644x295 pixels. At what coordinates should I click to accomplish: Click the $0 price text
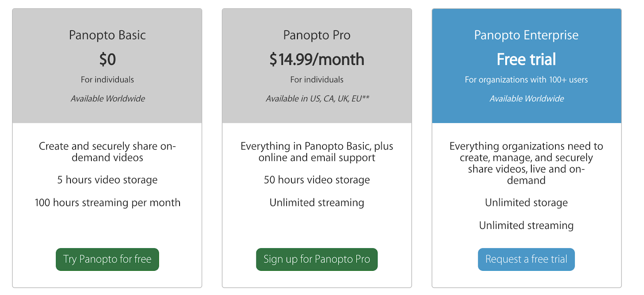(x=107, y=60)
